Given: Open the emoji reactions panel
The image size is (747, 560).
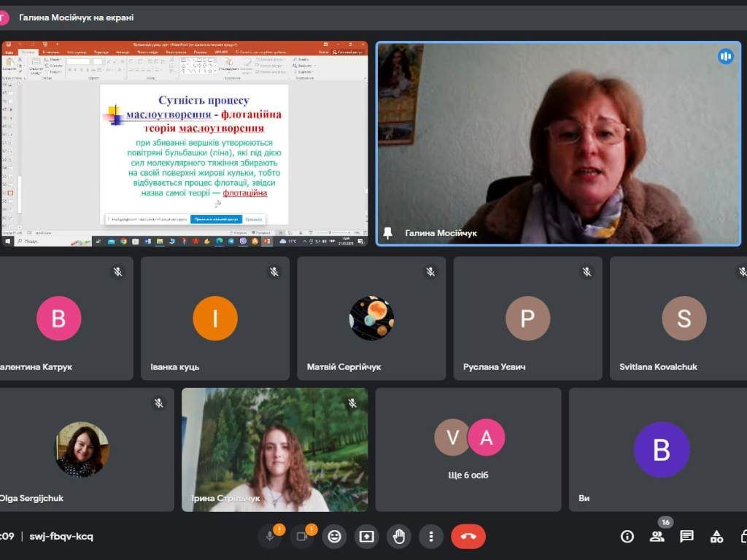Looking at the screenshot, I should pos(334,537).
